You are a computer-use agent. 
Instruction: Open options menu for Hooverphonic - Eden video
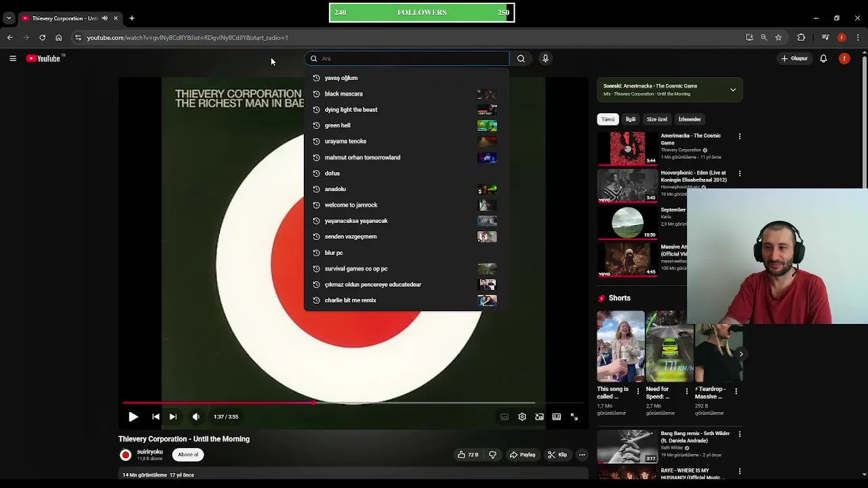click(740, 174)
